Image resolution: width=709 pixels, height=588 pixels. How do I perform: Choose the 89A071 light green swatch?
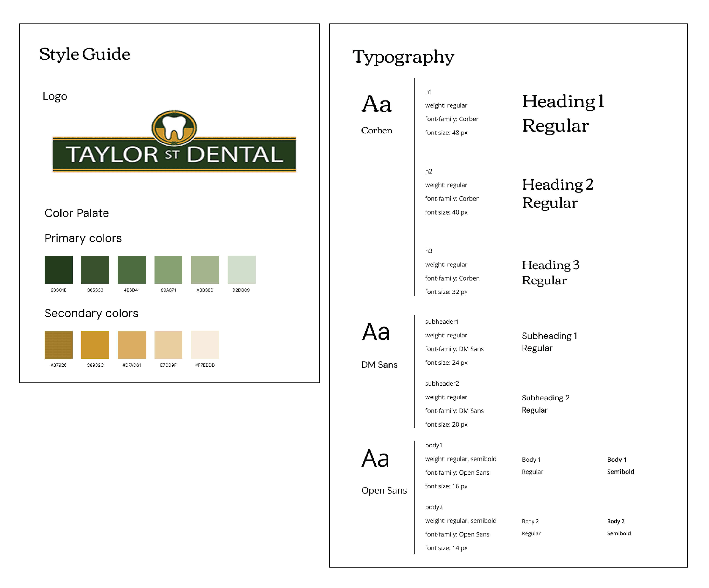168,269
